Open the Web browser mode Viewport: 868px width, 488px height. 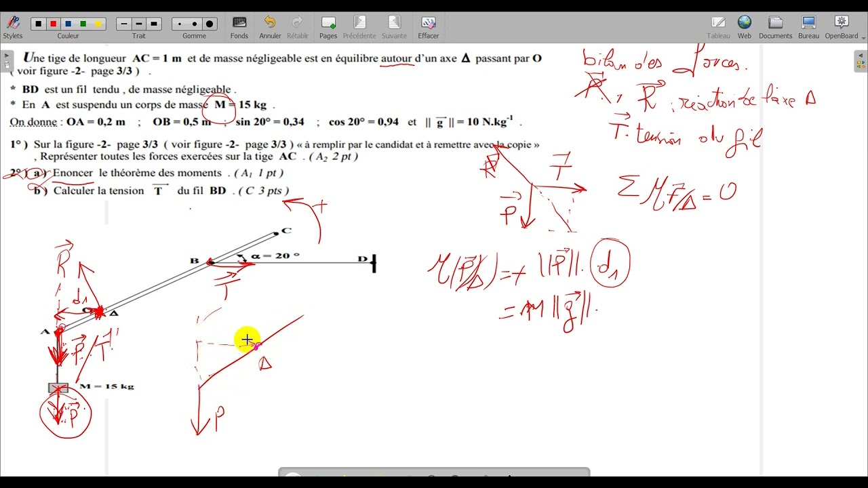click(745, 27)
